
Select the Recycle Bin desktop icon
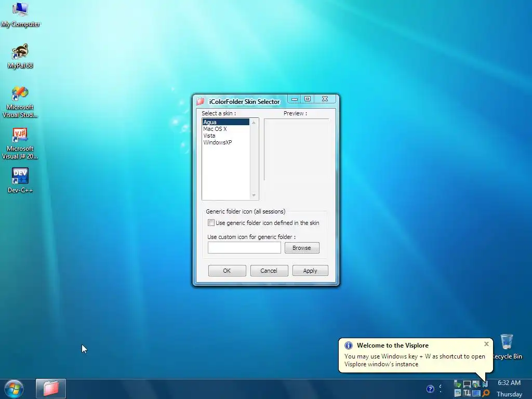point(507,347)
